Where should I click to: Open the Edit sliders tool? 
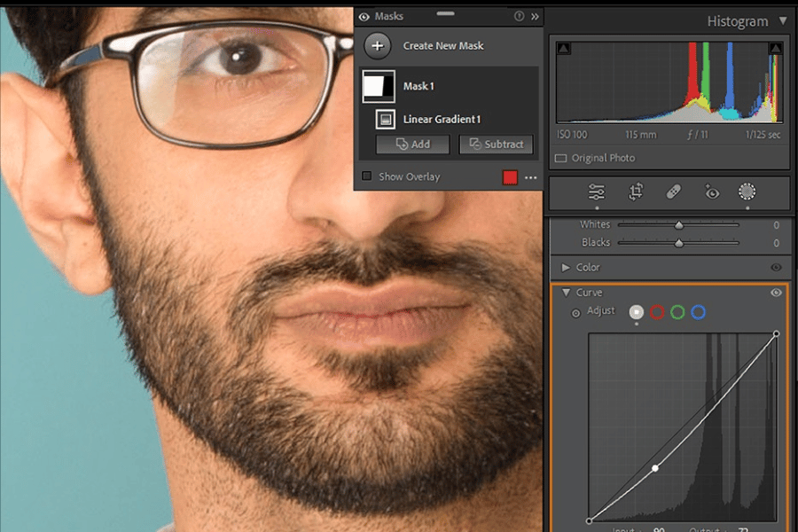coord(597,192)
